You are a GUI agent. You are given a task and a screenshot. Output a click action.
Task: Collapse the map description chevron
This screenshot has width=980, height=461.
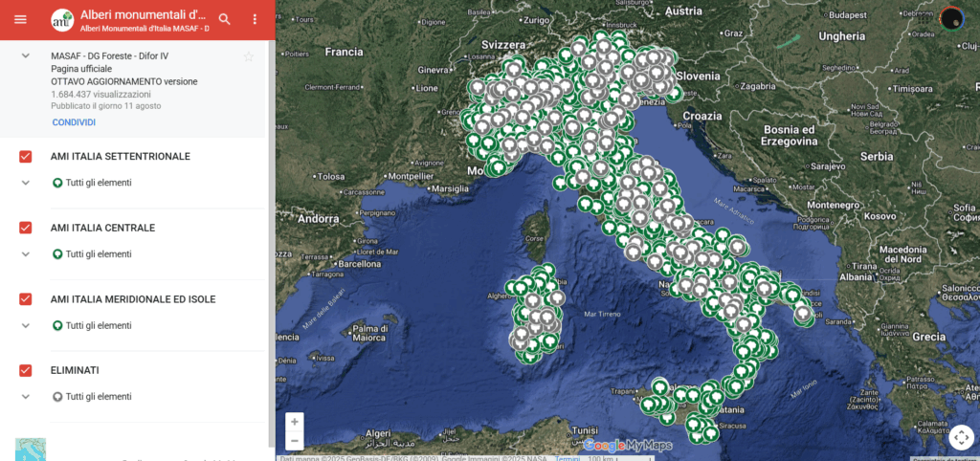click(x=26, y=55)
